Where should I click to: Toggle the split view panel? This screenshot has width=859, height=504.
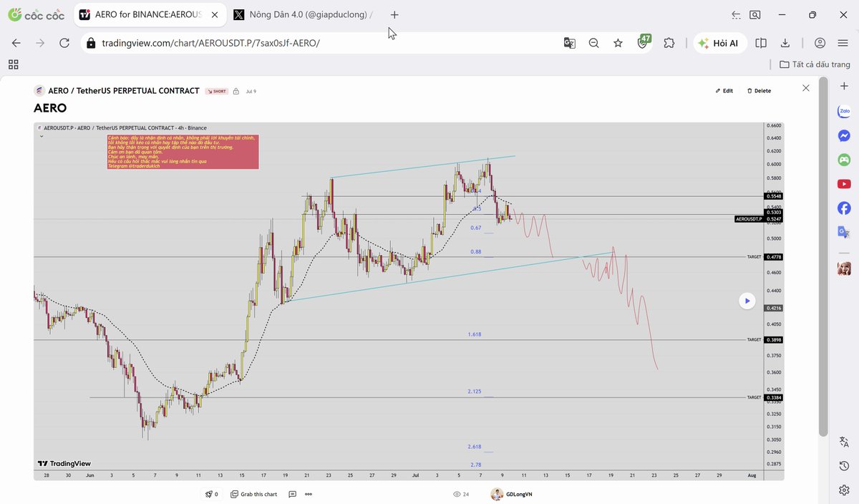click(x=761, y=43)
